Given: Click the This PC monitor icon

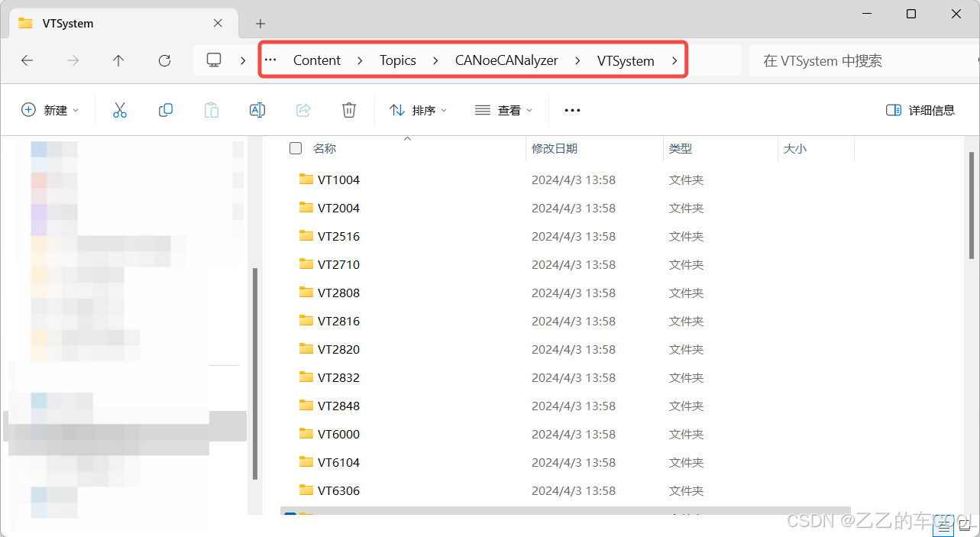Looking at the screenshot, I should pyautogui.click(x=215, y=60).
